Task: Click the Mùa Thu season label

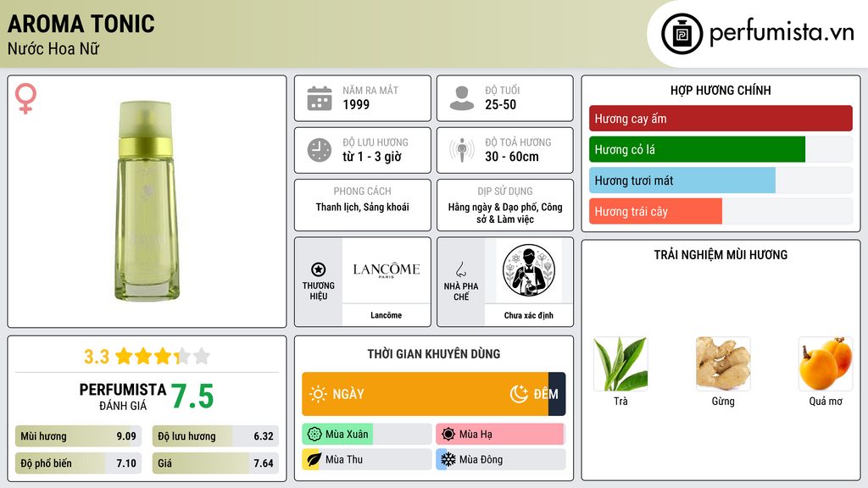Action: click(x=344, y=459)
